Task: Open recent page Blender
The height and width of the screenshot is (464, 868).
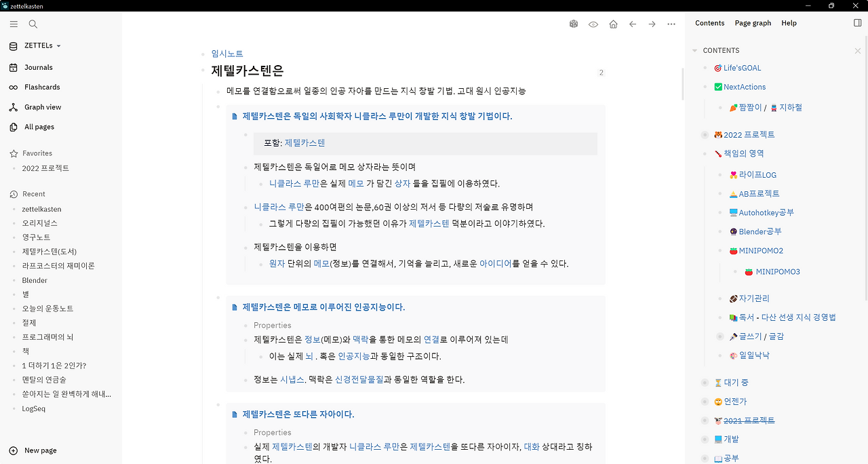Action: point(35,280)
